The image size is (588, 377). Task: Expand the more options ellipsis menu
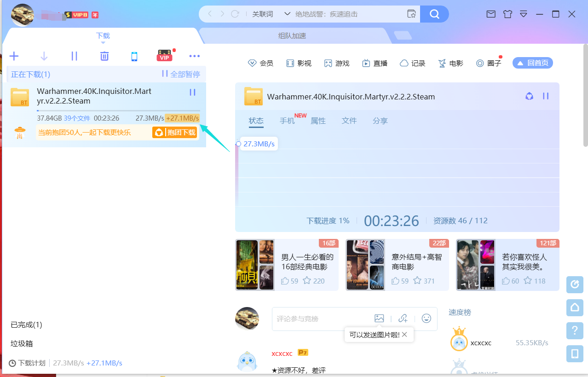point(194,56)
